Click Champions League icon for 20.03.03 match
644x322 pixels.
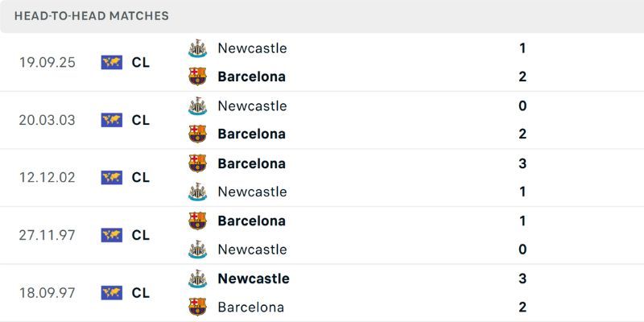(111, 120)
